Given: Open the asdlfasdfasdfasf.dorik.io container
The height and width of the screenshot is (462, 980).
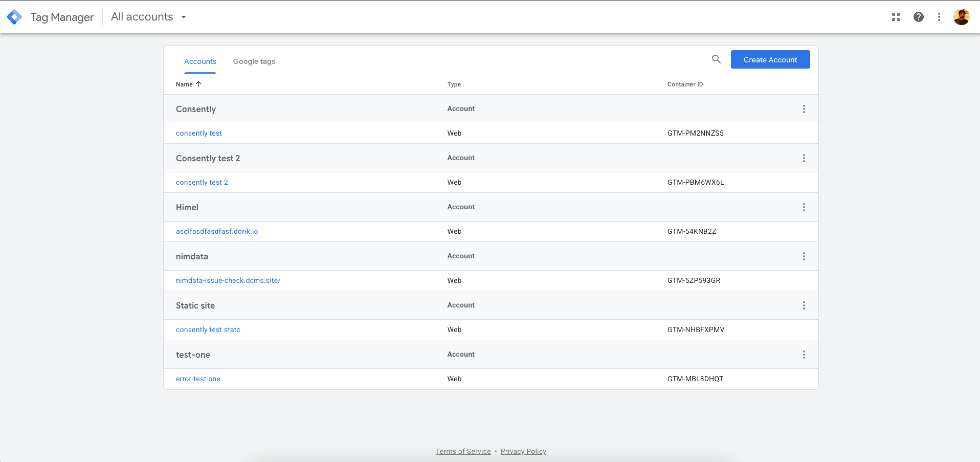Looking at the screenshot, I should click(x=217, y=231).
